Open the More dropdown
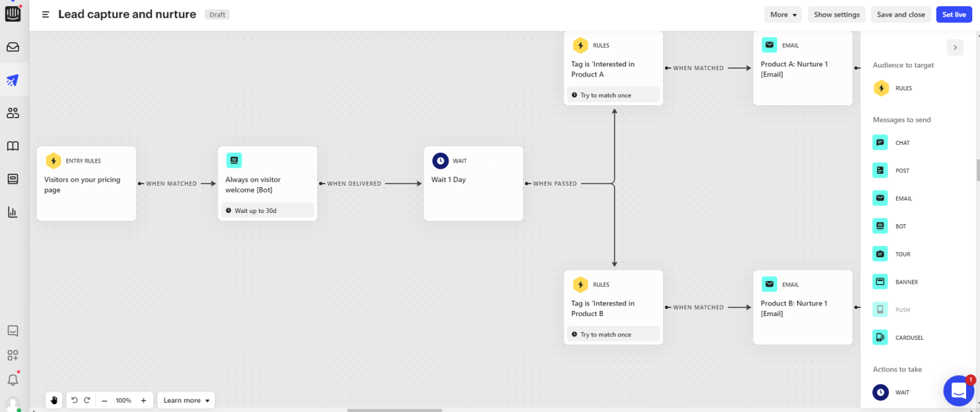This screenshot has height=412, width=980. click(783, 14)
